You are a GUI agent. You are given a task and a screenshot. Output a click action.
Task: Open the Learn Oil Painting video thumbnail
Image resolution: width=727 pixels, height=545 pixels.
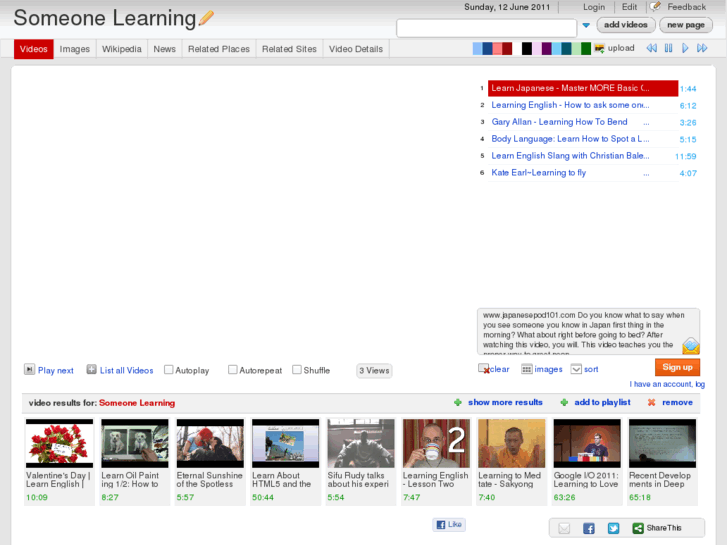[135, 443]
